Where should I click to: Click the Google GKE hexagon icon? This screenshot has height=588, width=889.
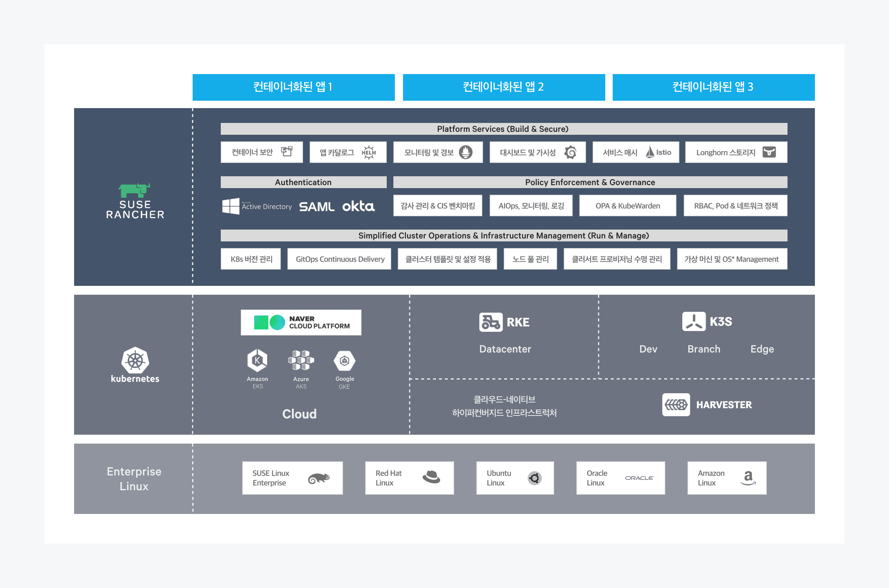[344, 361]
